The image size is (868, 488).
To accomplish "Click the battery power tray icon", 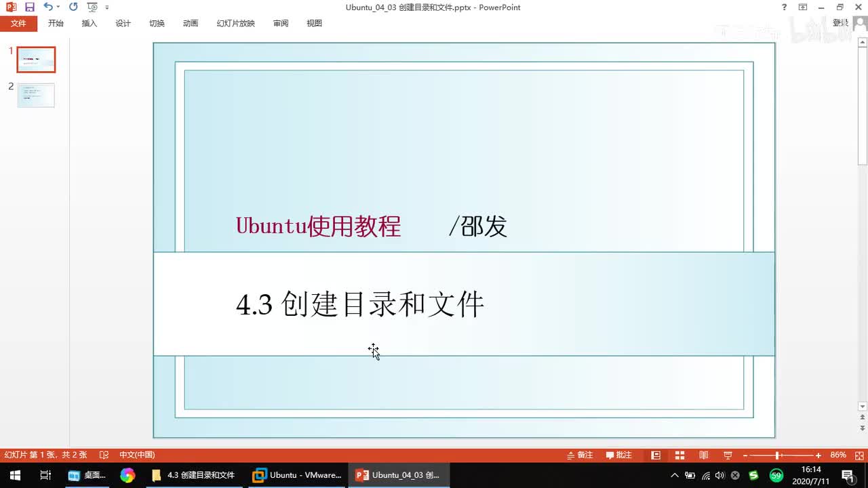I will [690, 475].
